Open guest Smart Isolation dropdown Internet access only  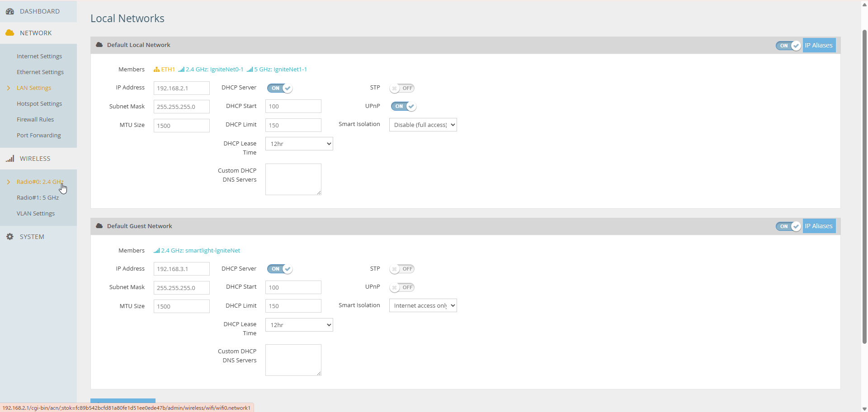pyautogui.click(x=423, y=306)
